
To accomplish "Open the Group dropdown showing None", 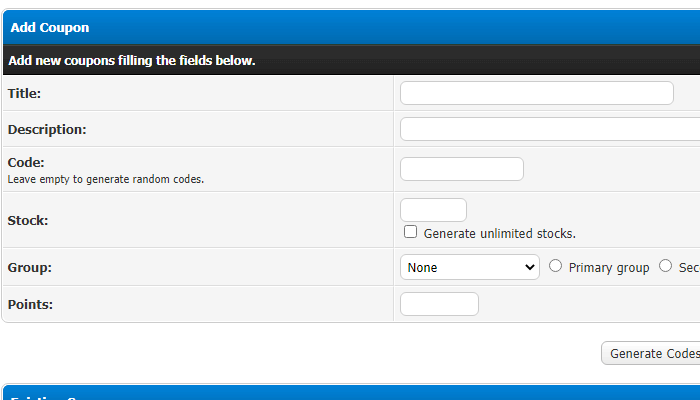I will (470, 267).
